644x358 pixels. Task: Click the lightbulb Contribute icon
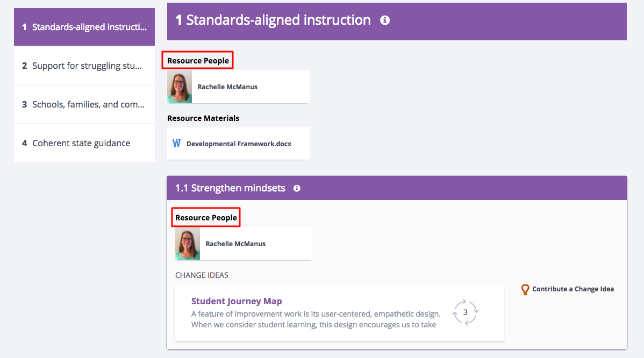pos(525,289)
